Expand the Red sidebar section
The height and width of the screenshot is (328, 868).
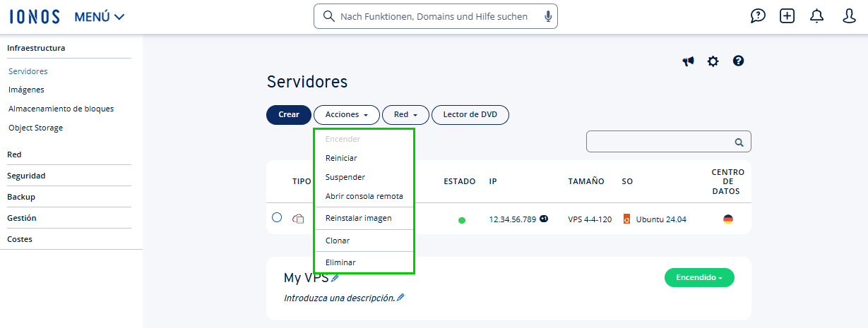[14, 154]
